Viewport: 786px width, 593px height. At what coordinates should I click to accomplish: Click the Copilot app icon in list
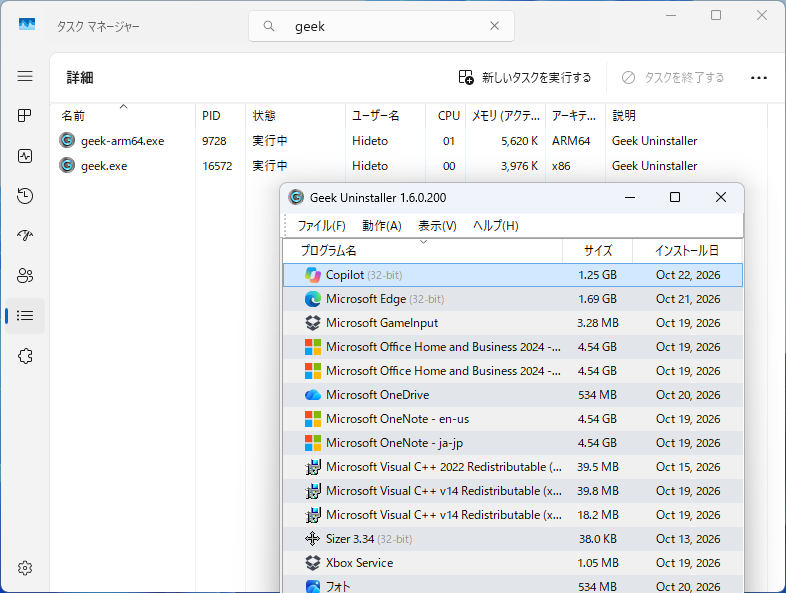pyautogui.click(x=313, y=275)
